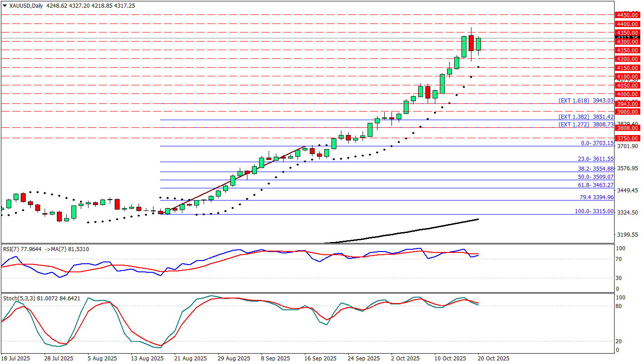
Task: Click the 4400.00 red price label
Action: tap(628, 23)
